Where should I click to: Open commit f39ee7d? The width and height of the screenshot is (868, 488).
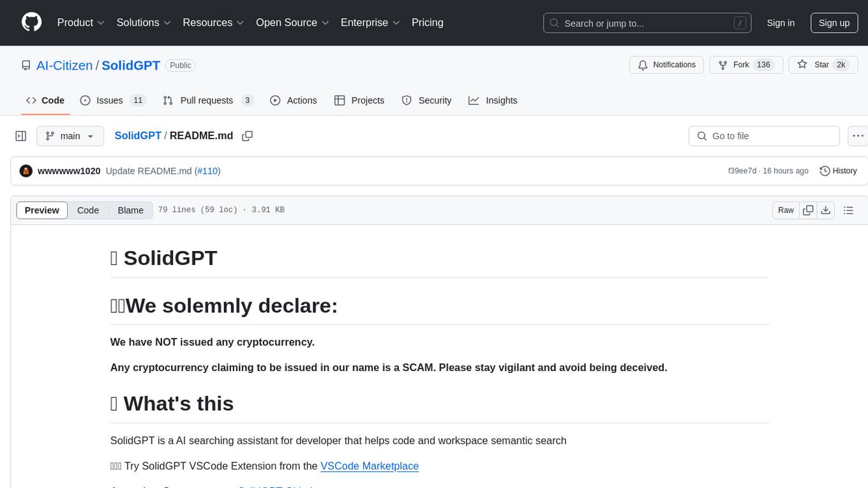coord(742,171)
